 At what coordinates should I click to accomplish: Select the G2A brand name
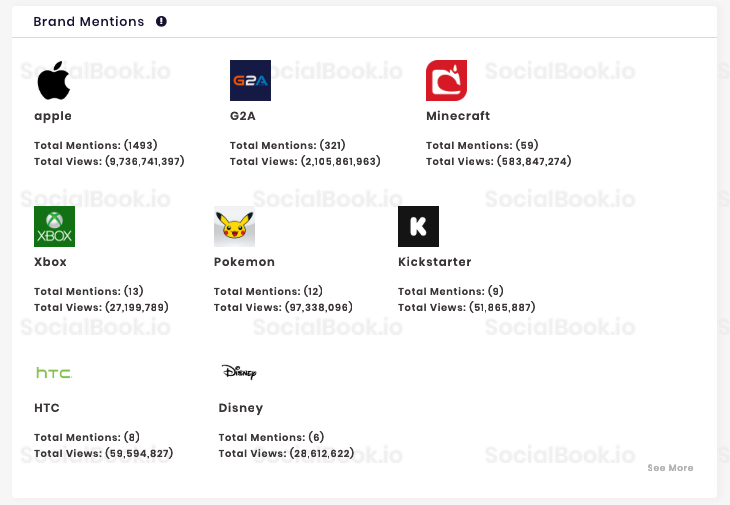pos(243,115)
